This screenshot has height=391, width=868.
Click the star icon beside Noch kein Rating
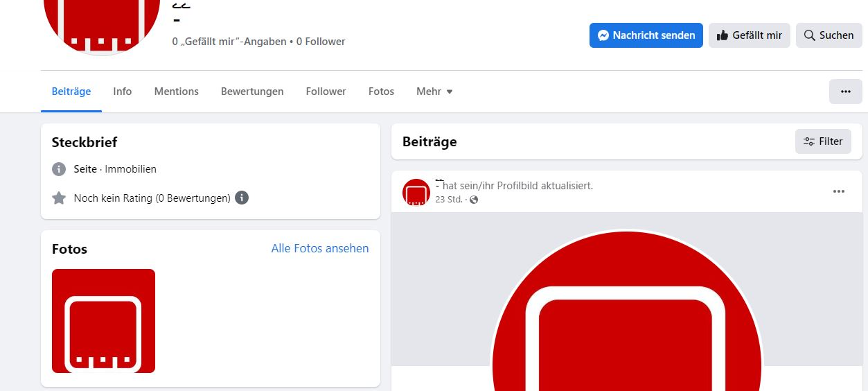click(x=59, y=198)
